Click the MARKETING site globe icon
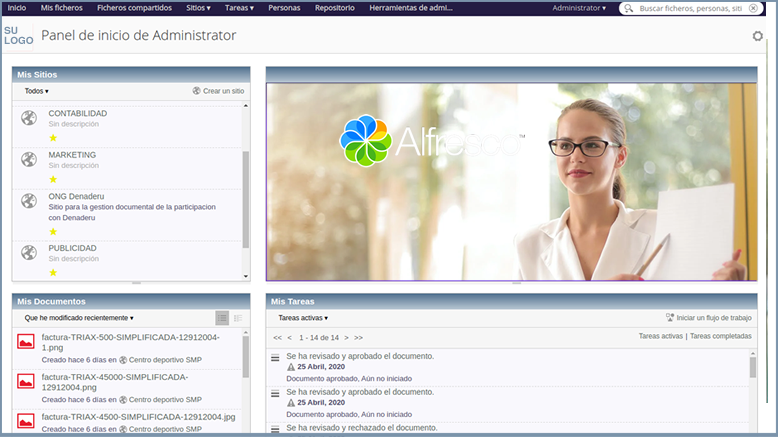Viewport: 778px width, 437px height. pos(29,159)
